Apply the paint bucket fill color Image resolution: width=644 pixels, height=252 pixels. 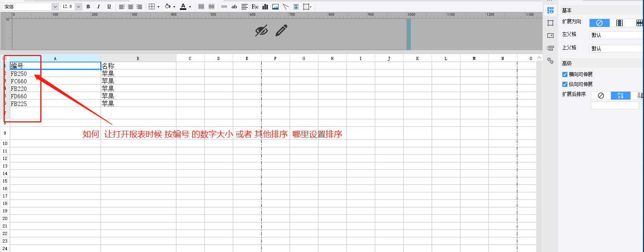(x=168, y=6)
